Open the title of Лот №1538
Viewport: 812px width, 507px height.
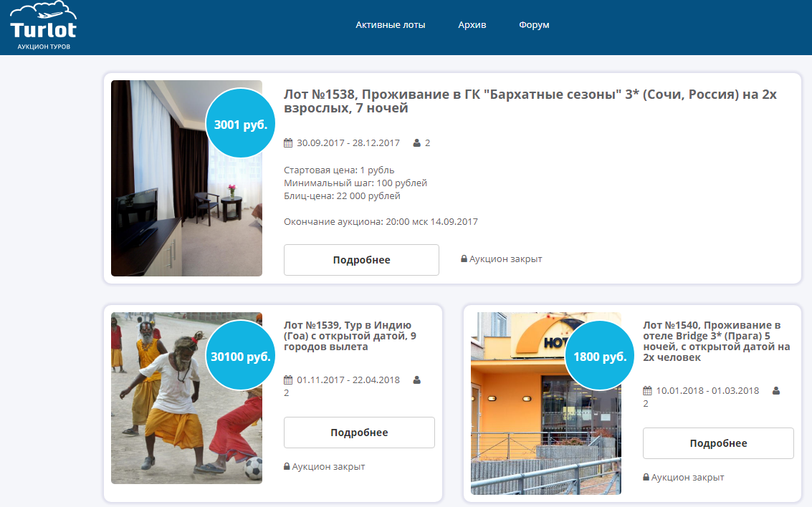click(x=530, y=101)
